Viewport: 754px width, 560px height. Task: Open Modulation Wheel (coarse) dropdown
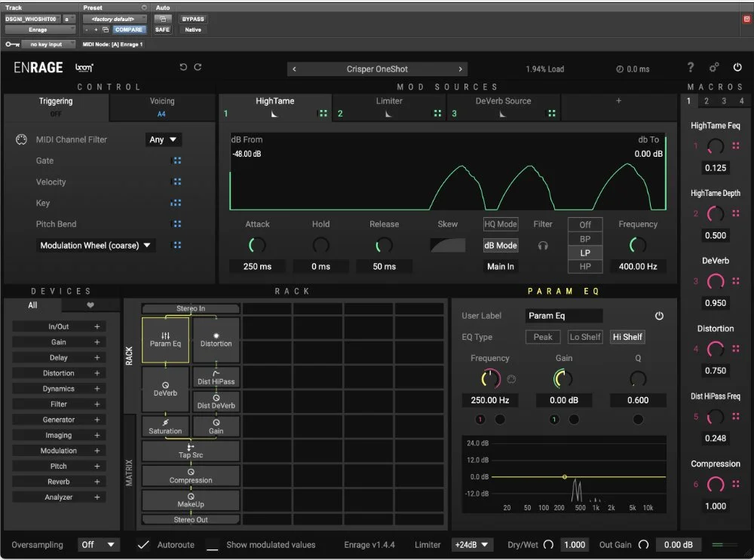click(x=95, y=245)
